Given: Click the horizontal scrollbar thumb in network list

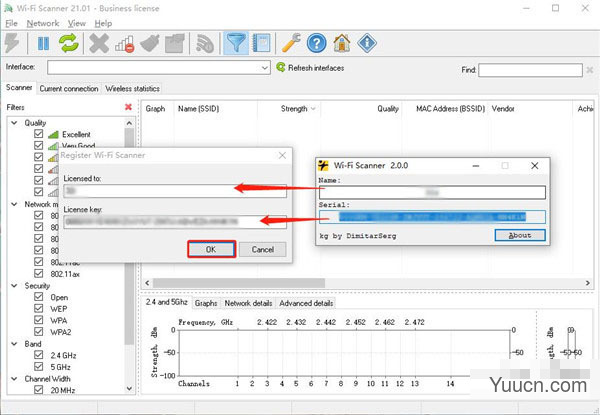Looking at the screenshot, I should (239, 283).
